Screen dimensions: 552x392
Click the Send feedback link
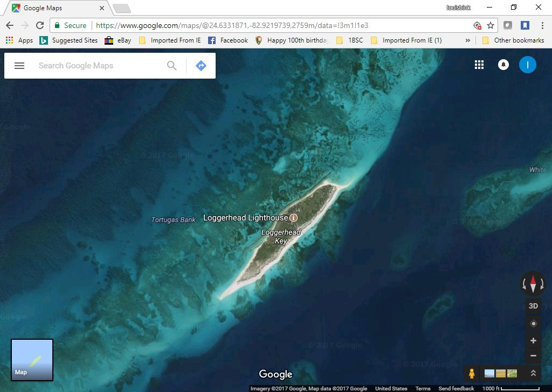(x=456, y=388)
